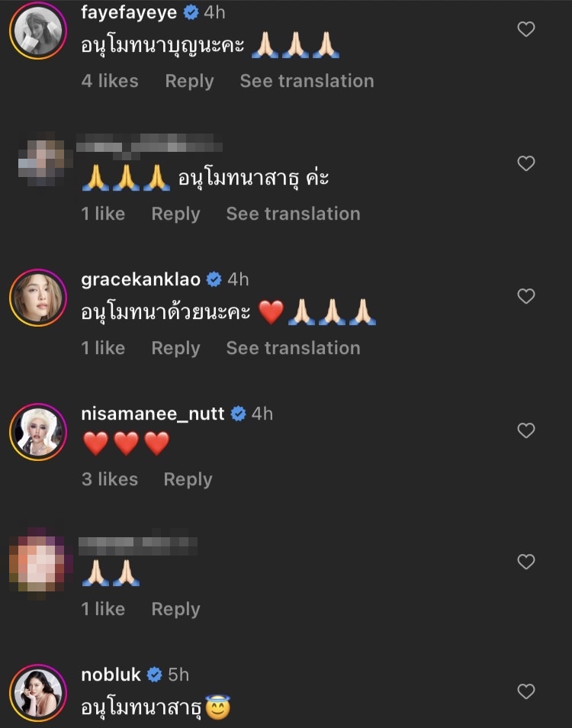Reply to fayefayeye's comment
This screenshot has height=728, width=572.
coord(189,81)
